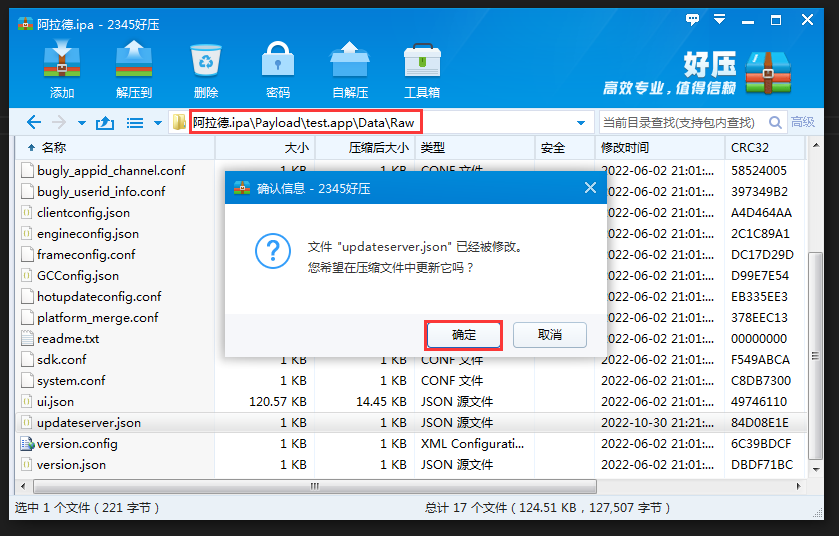Click the search magnifier icon

pos(774,123)
